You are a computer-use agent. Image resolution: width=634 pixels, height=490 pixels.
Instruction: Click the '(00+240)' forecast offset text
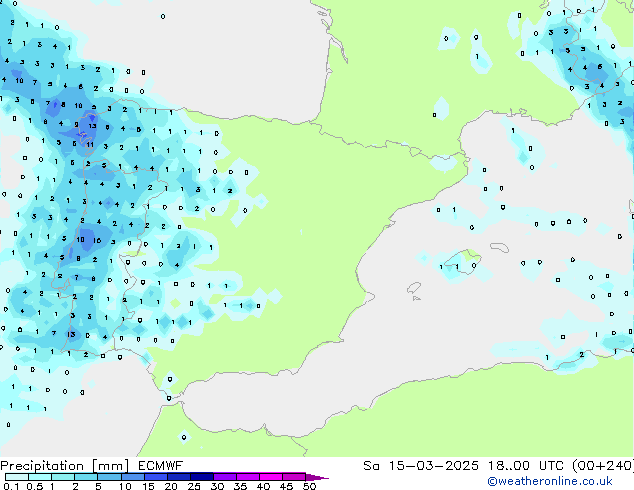point(603,466)
